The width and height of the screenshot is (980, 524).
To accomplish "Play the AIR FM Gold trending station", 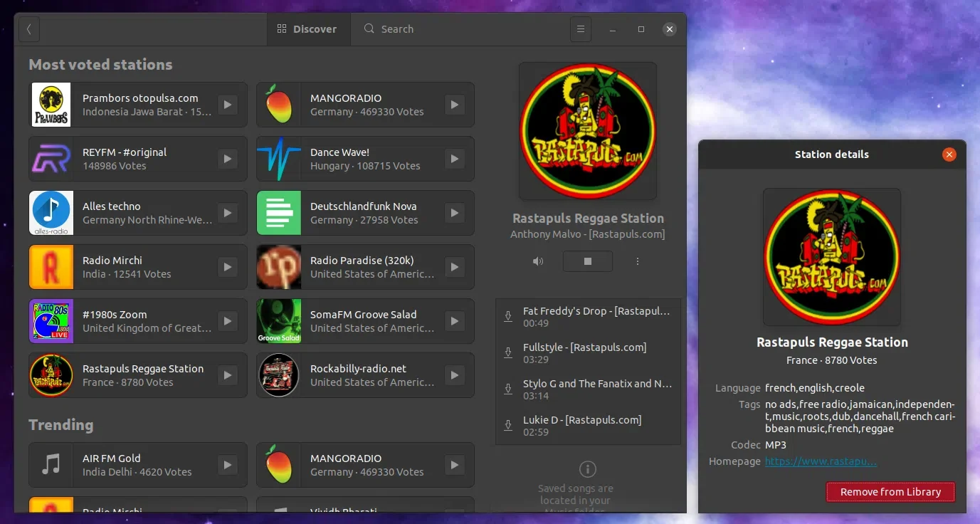I will 227,465.
